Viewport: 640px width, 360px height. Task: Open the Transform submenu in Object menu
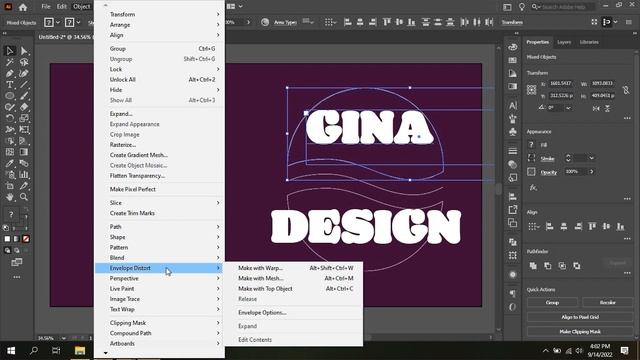[x=159, y=14]
